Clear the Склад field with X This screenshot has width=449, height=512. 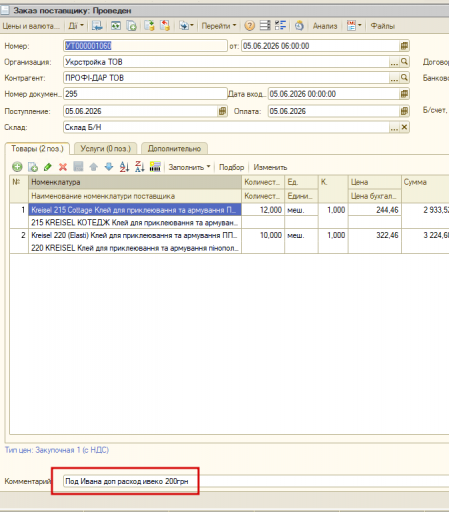click(x=404, y=127)
